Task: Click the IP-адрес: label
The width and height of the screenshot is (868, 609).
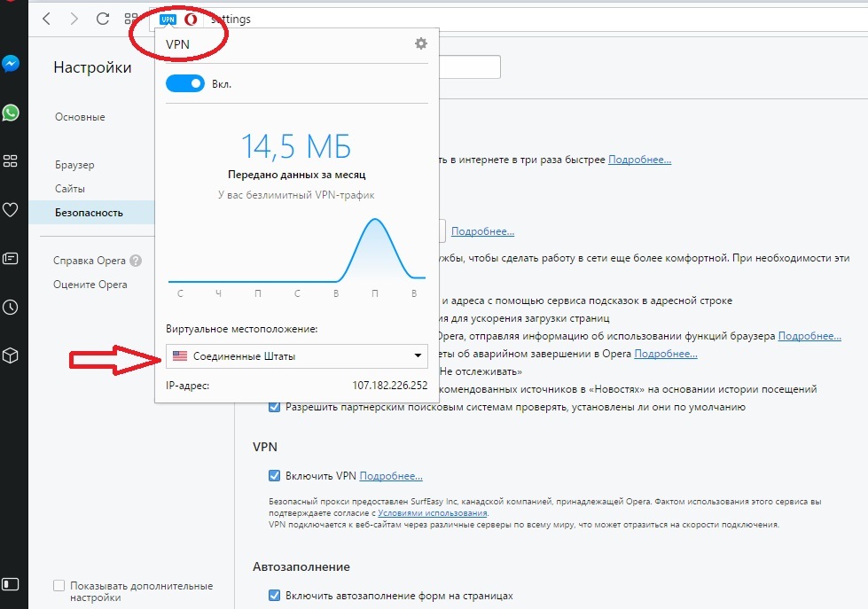Action: click(x=188, y=386)
